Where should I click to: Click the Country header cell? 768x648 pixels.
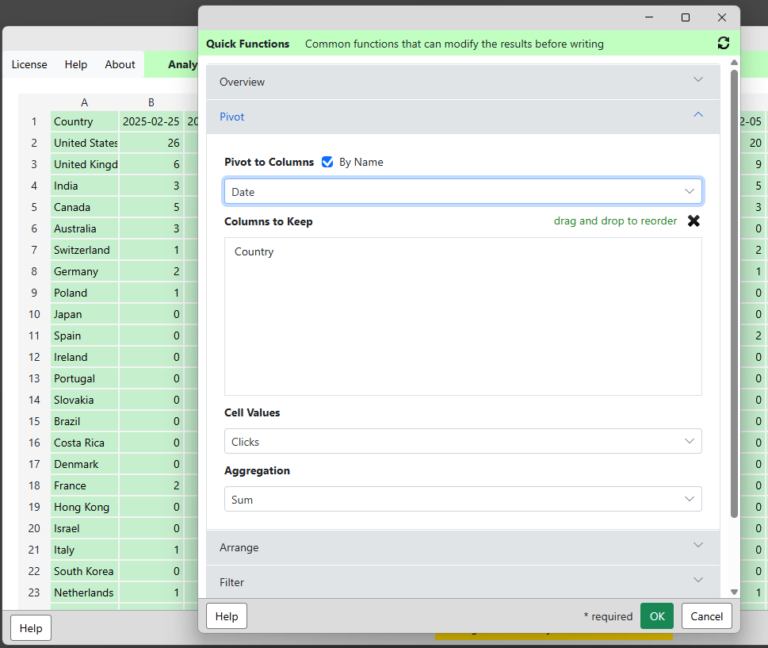pyautogui.click(x=84, y=121)
